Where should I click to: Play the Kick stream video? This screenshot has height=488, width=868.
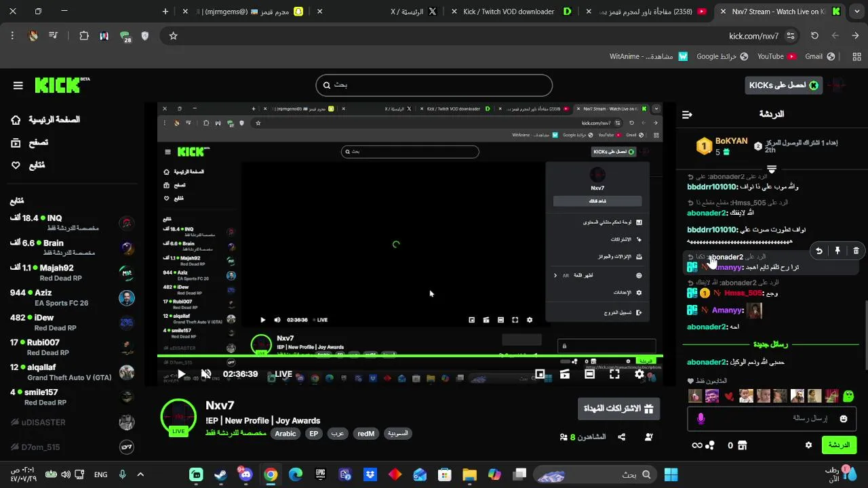coord(181,374)
